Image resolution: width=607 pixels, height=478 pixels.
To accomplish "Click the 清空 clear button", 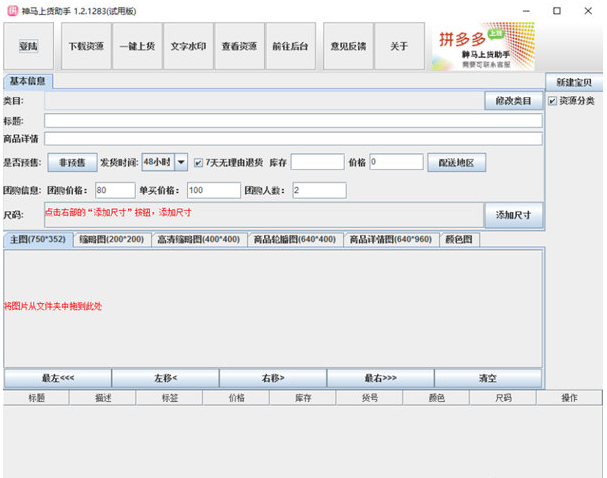I will click(487, 378).
